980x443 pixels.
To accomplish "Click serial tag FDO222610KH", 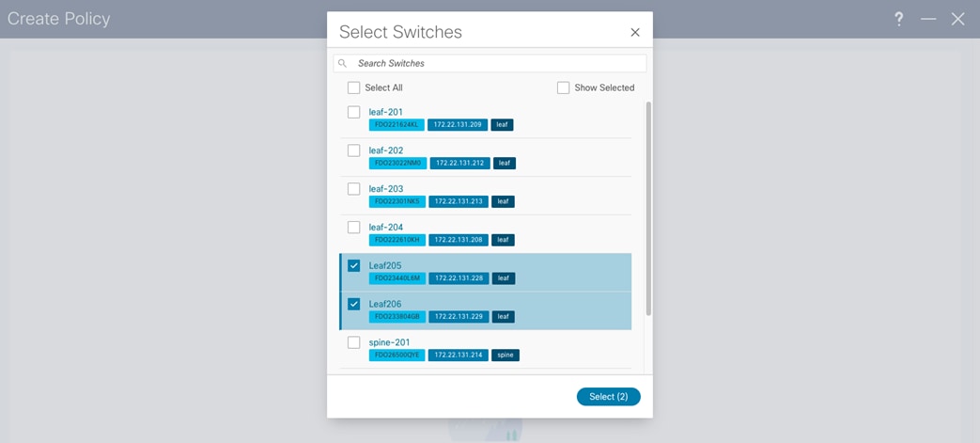I will click(x=397, y=240).
